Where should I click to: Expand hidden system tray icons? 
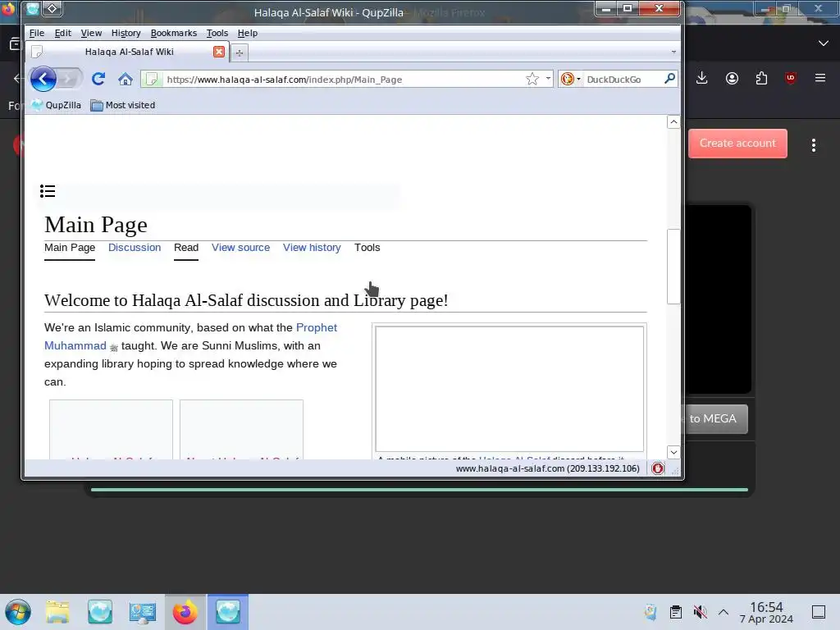[x=724, y=612]
